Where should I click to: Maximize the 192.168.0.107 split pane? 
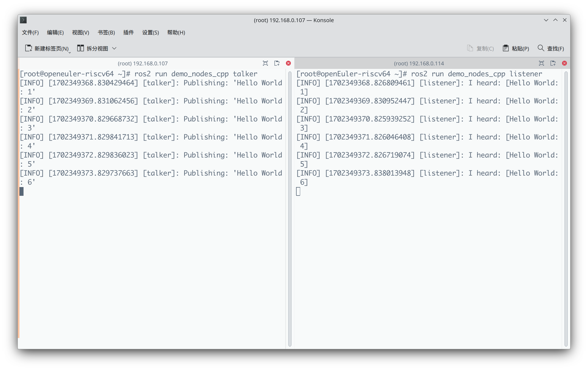(x=265, y=63)
